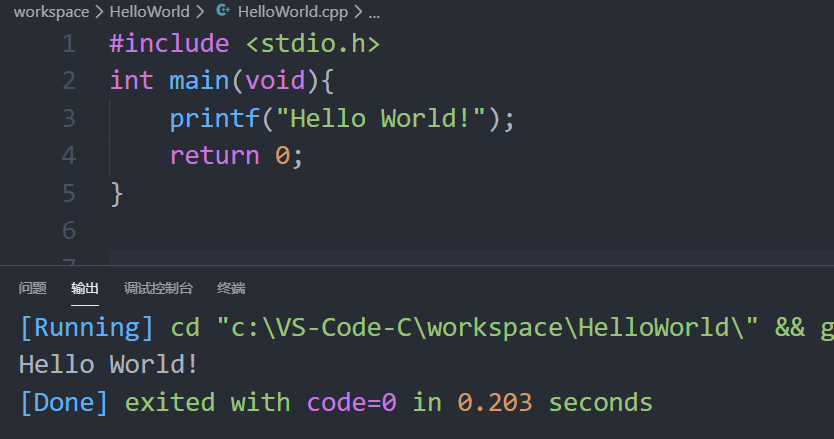Click the 'main' function name
The image size is (834, 439).
pos(199,81)
